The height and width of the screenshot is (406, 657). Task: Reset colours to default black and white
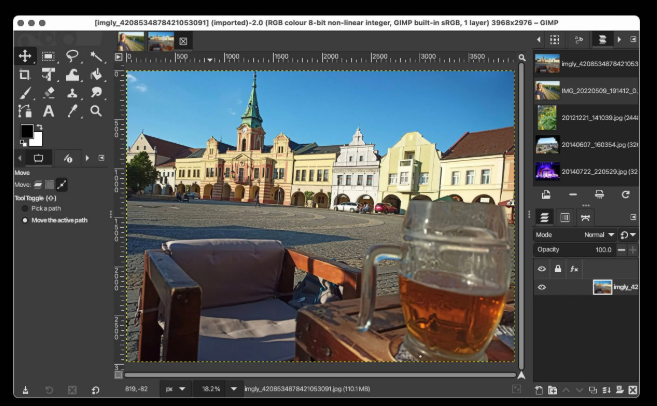click(23, 143)
